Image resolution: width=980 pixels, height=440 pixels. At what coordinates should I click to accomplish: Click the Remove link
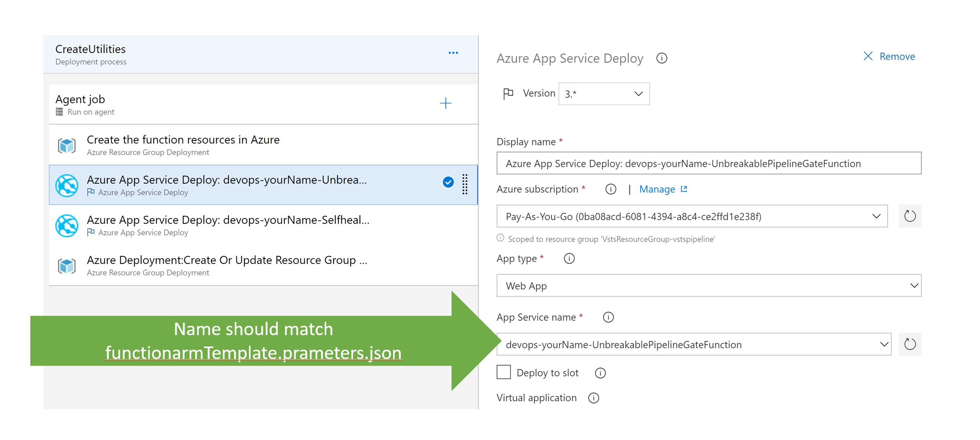pyautogui.click(x=889, y=57)
